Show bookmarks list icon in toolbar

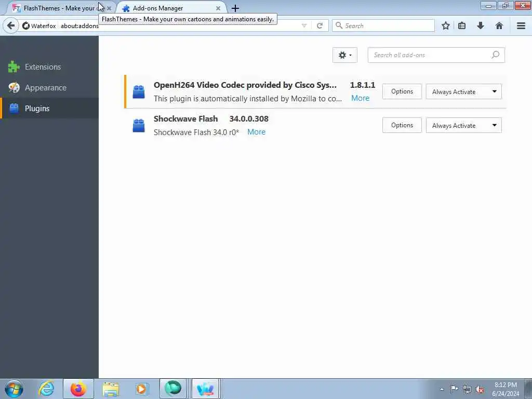[x=462, y=26]
